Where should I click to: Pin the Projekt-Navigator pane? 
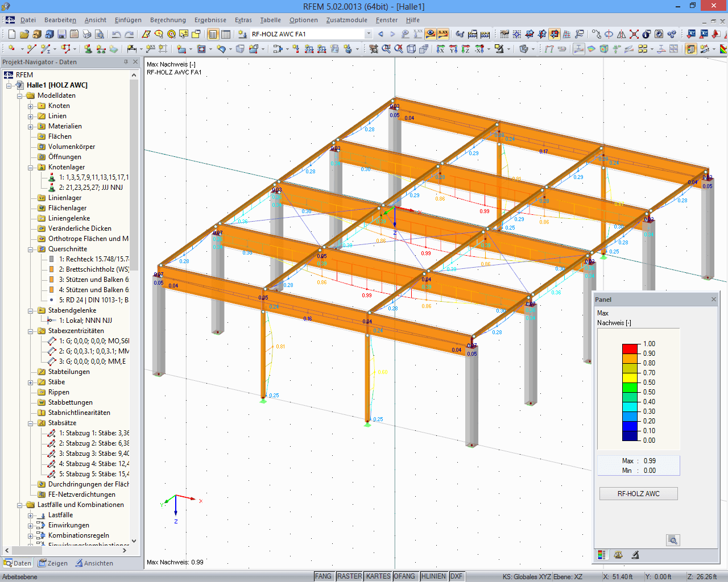coord(126,62)
